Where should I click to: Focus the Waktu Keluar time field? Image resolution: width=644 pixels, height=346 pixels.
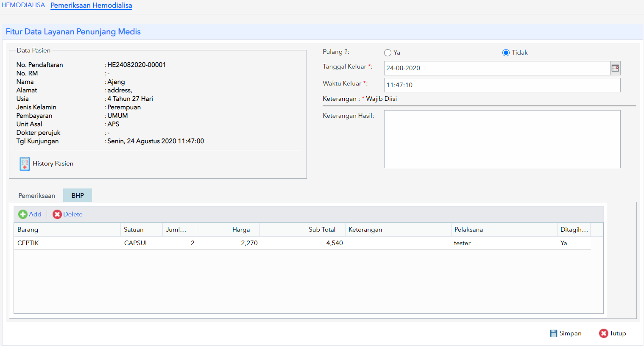[502, 85]
